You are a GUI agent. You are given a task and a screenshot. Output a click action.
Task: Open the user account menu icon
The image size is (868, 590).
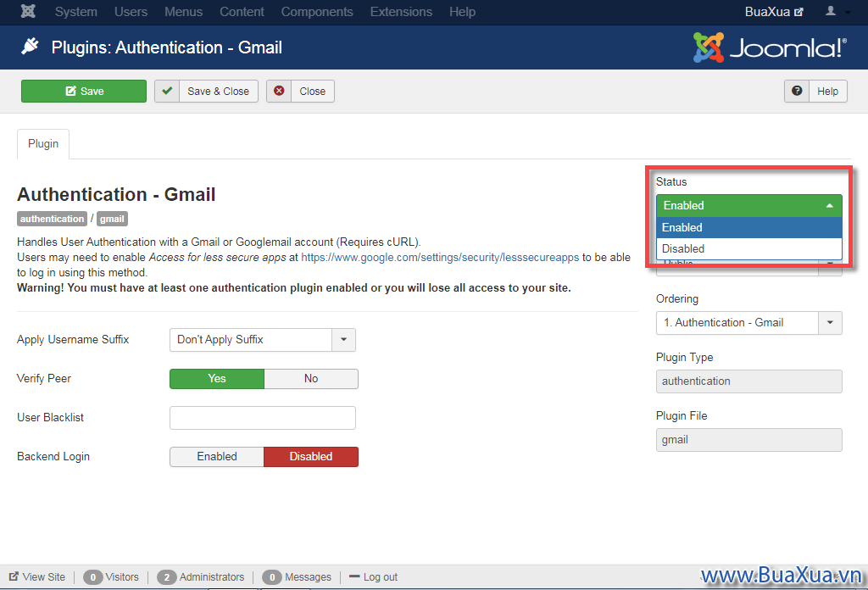click(x=831, y=11)
